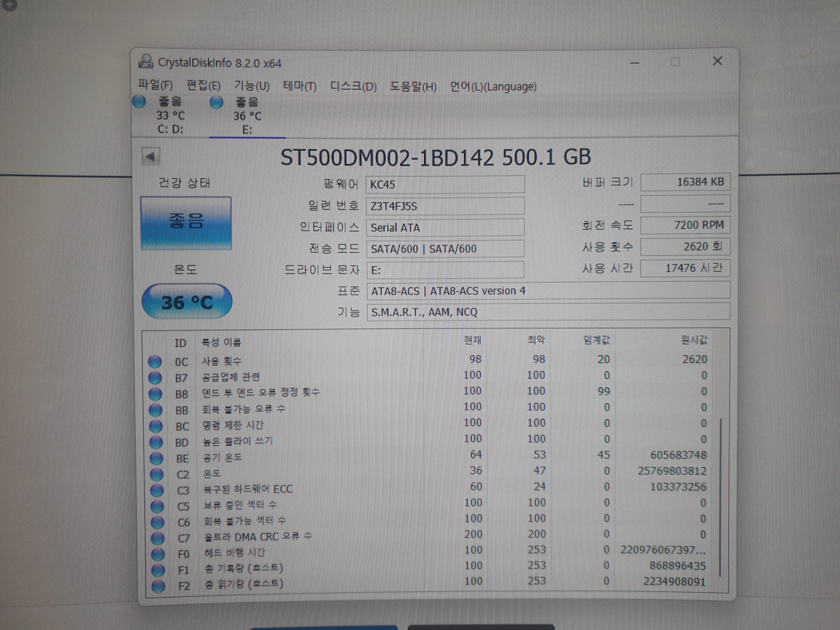Click the 7200 RPM rotation speed field
This screenshot has width=840, height=630.
[x=685, y=225]
